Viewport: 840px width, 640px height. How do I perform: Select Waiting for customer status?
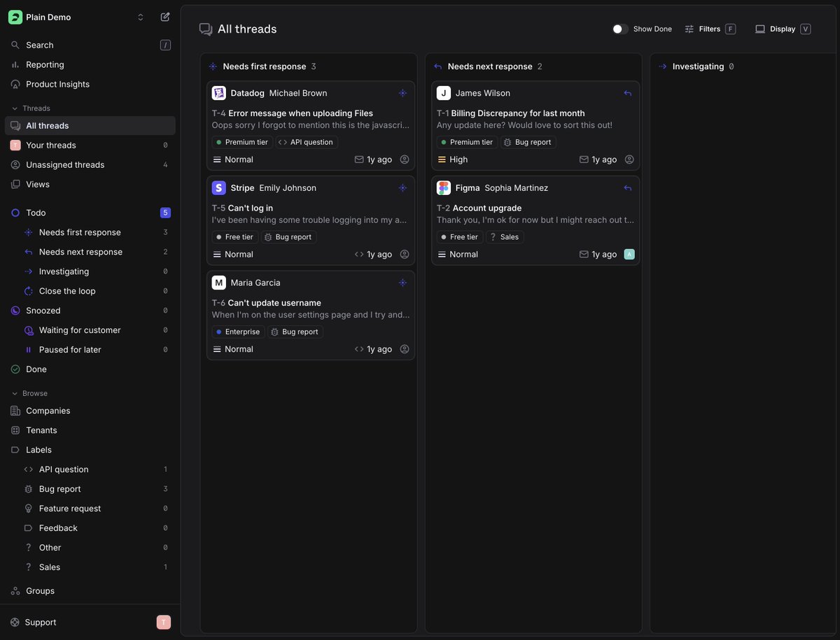point(97,330)
